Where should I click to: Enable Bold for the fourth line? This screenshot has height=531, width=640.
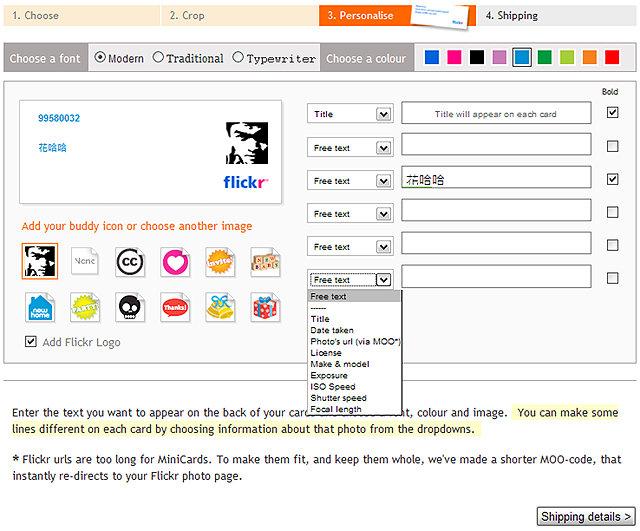coord(612,212)
